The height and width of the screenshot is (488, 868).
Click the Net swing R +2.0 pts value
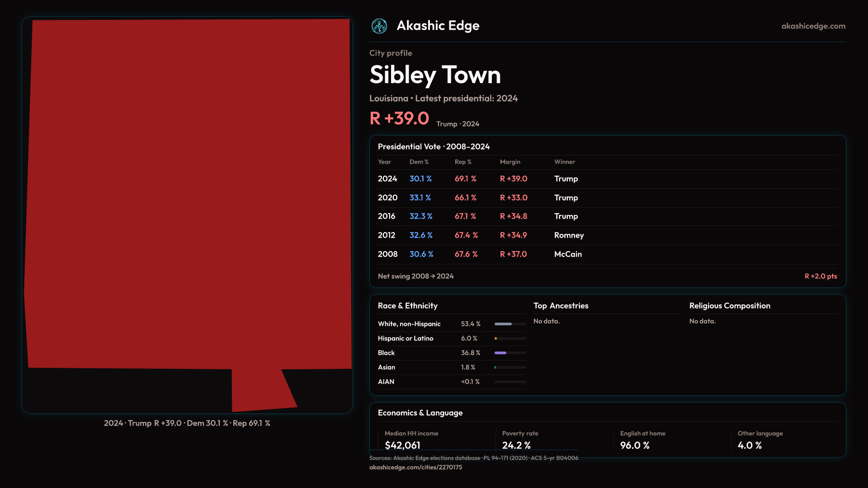pos(820,276)
